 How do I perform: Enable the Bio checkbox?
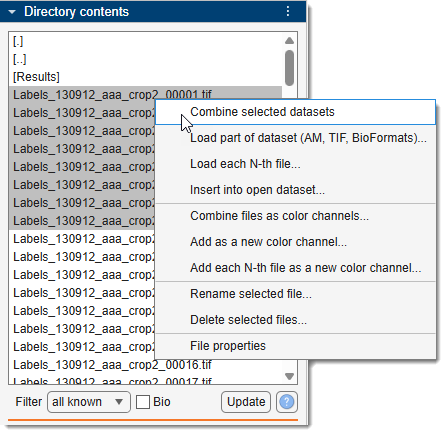click(143, 402)
